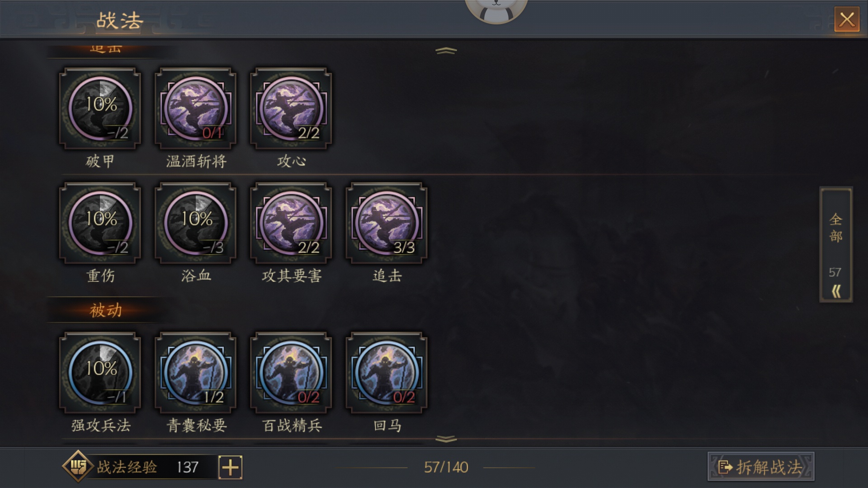Open the 强攻兵法 passive tactic
The width and height of the screenshot is (868, 488).
click(x=100, y=373)
